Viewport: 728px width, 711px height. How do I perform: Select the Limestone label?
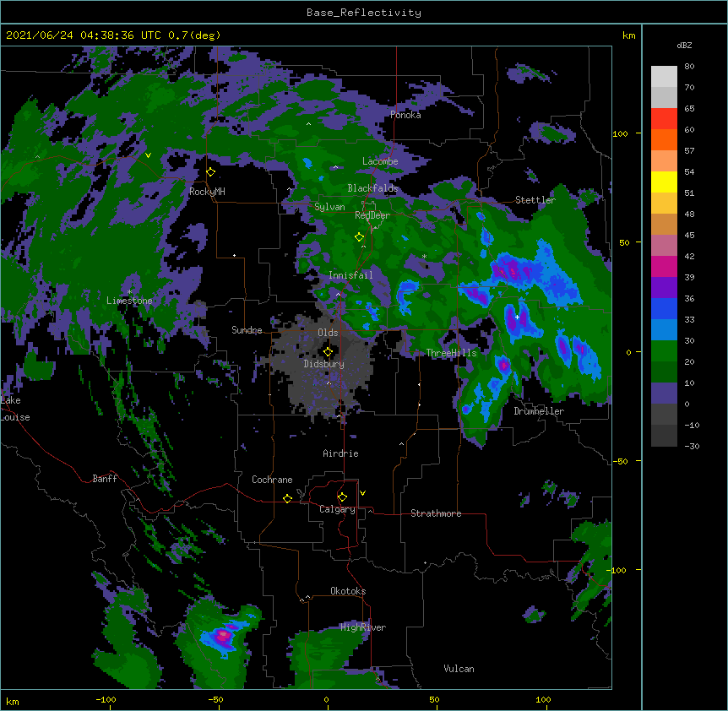tap(129, 301)
